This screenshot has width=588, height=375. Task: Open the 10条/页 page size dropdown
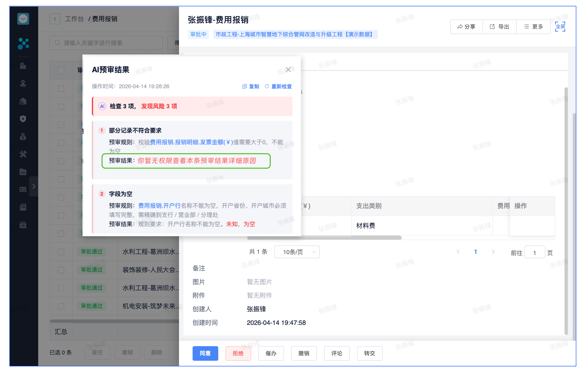pos(297,252)
